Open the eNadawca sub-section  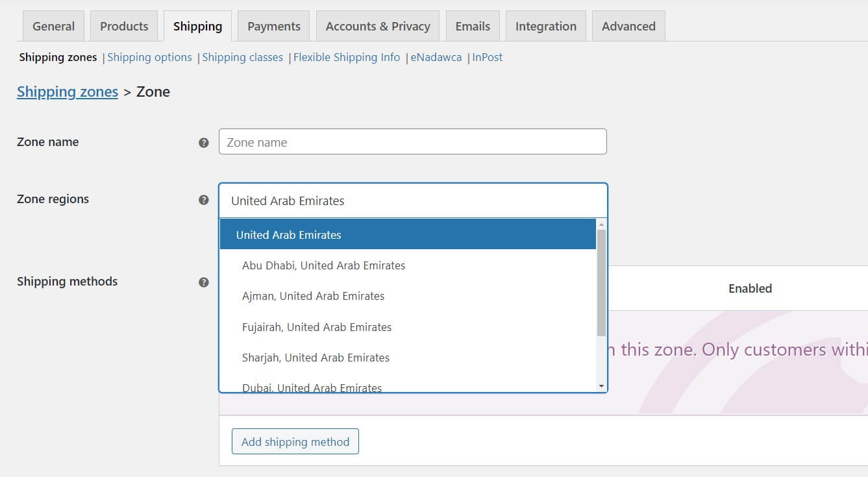436,57
